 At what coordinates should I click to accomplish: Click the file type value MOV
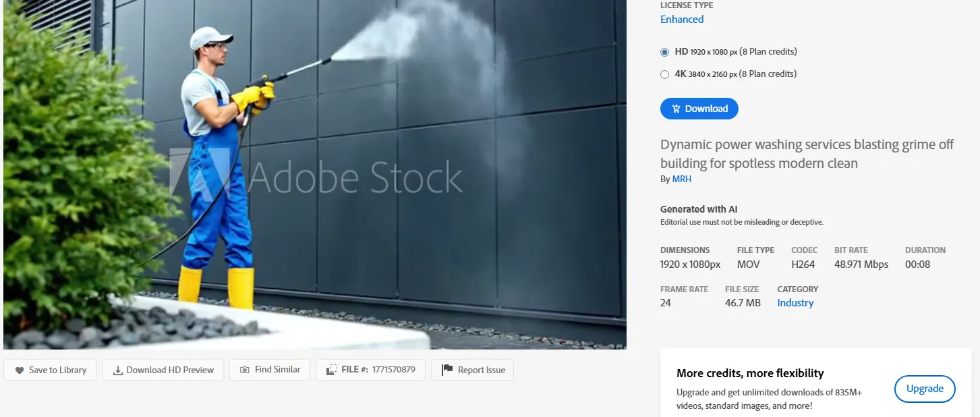(749, 265)
